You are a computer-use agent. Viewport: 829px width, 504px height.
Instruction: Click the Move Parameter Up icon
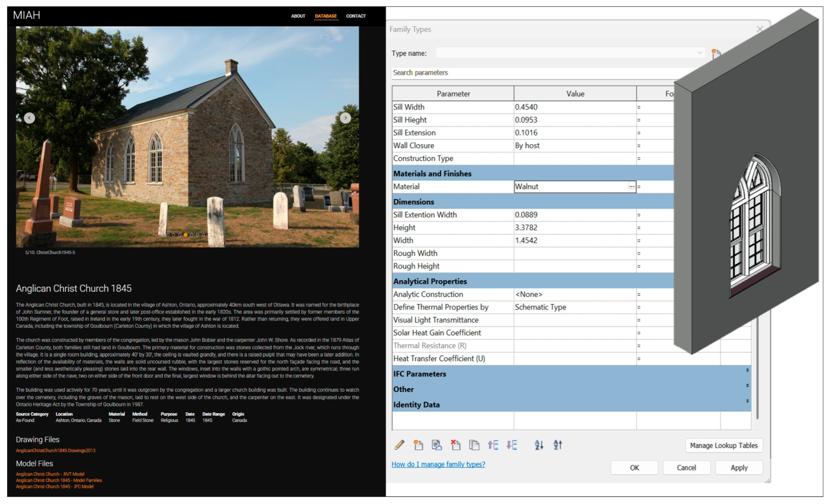[x=493, y=445]
